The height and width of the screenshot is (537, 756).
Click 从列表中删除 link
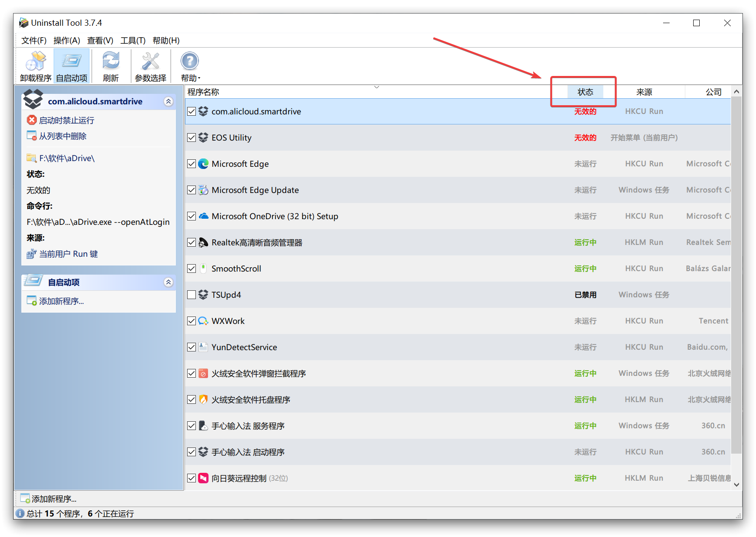coord(63,136)
